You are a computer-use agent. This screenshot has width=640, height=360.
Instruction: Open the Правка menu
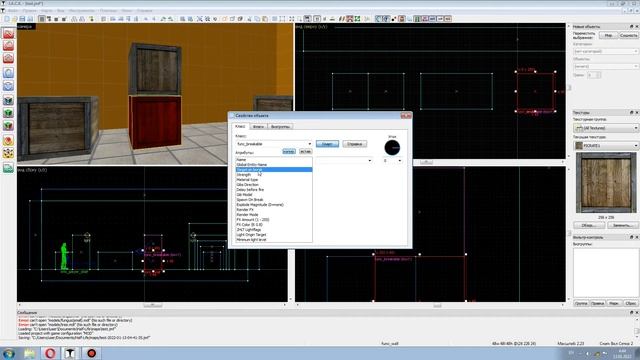click(29, 11)
